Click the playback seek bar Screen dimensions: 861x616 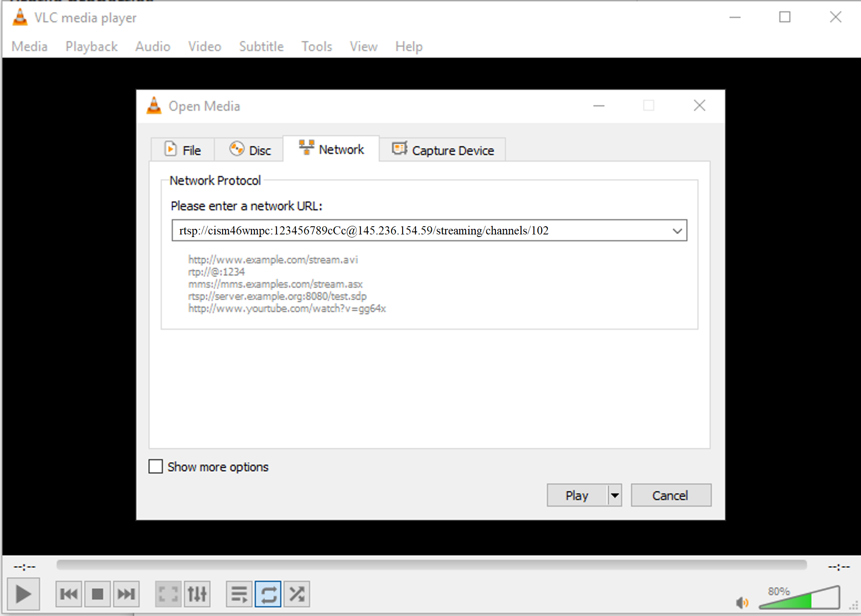point(431,565)
